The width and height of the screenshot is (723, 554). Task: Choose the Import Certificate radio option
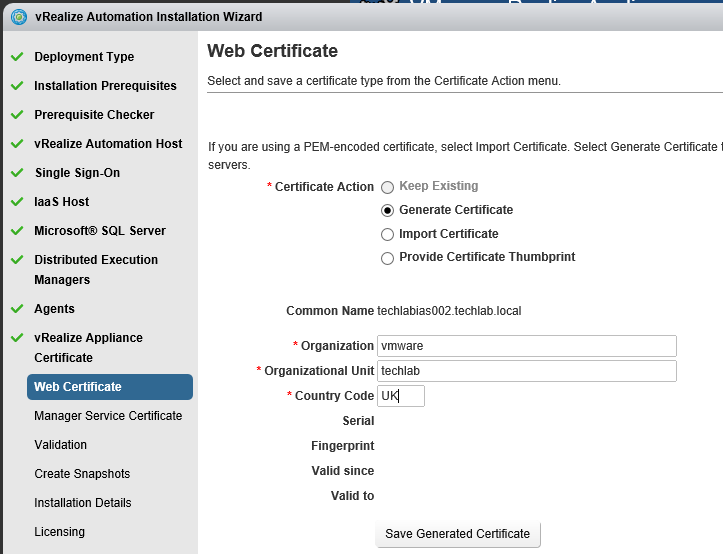[387, 234]
